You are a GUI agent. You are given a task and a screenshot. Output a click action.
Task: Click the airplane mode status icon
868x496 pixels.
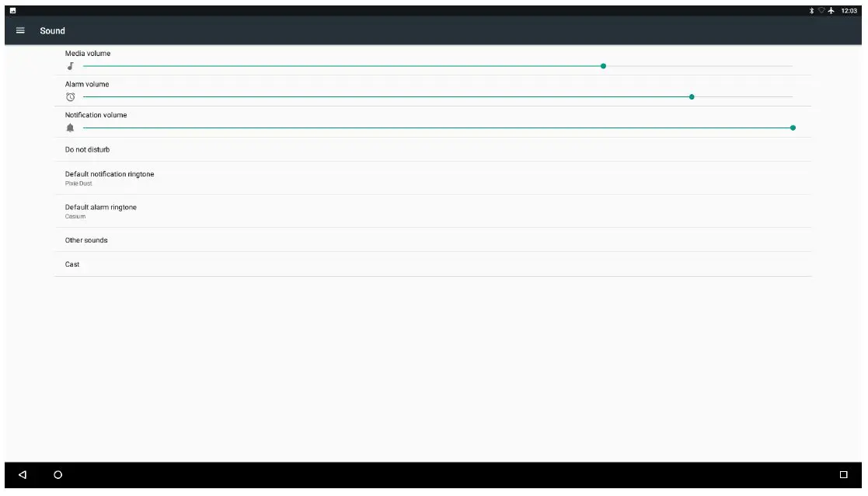click(831, 11)
